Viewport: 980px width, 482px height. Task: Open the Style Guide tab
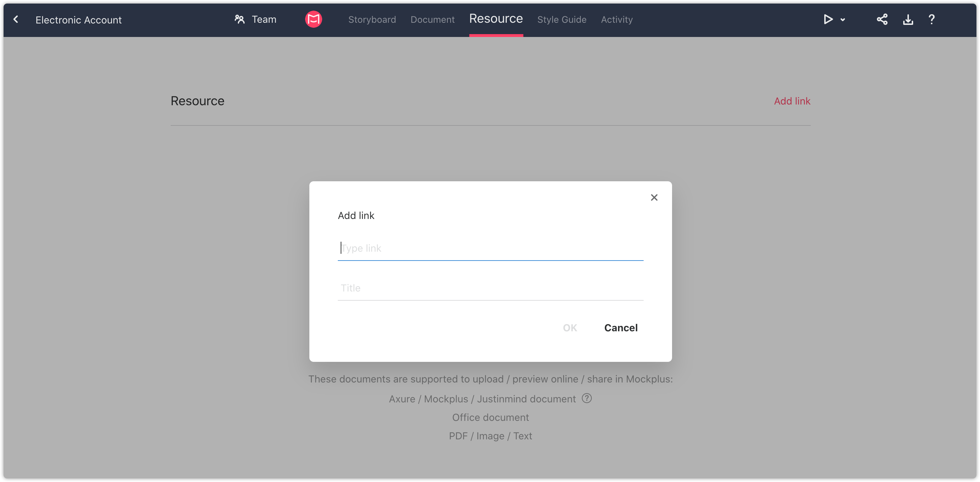click(561, 20)
